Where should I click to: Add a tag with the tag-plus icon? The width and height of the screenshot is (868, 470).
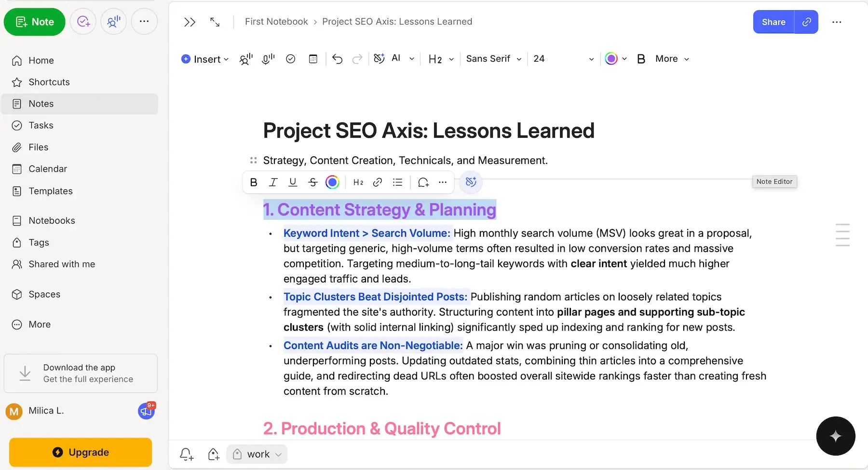coord(213,454)
